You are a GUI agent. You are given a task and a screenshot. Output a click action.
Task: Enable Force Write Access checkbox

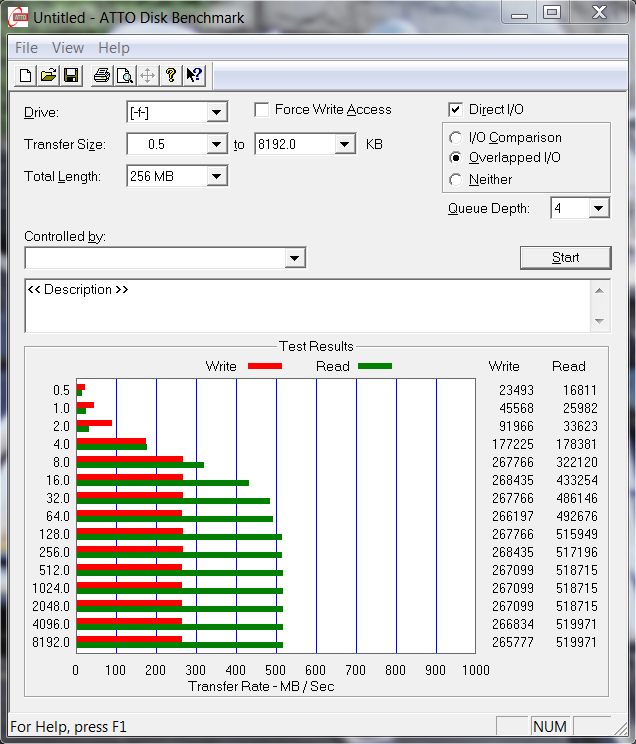coord(262,110)
